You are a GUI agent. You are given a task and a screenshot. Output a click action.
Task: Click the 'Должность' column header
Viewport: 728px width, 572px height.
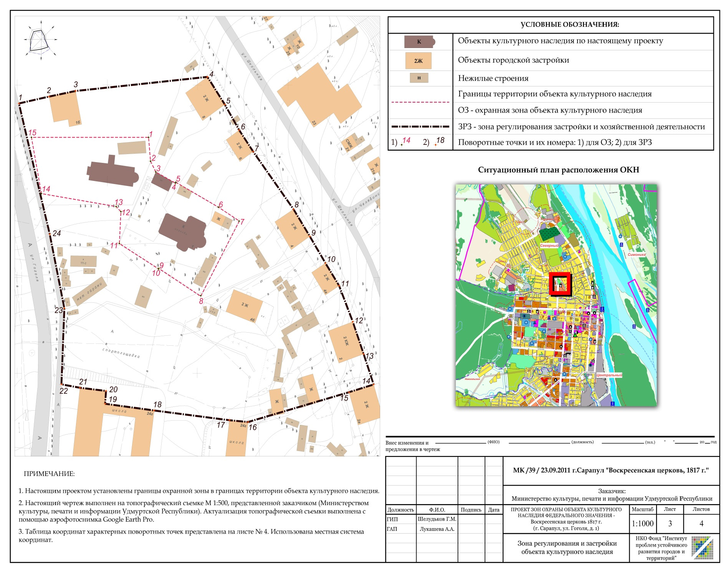(x=400, y=510)
